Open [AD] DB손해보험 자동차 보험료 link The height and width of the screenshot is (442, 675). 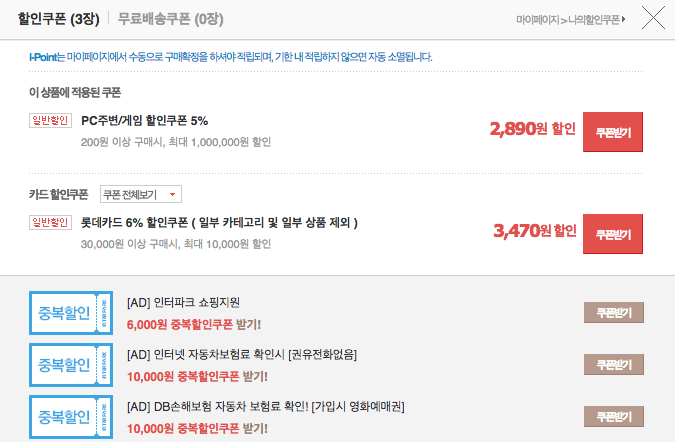pyautogui.click(x=266, y=407)
